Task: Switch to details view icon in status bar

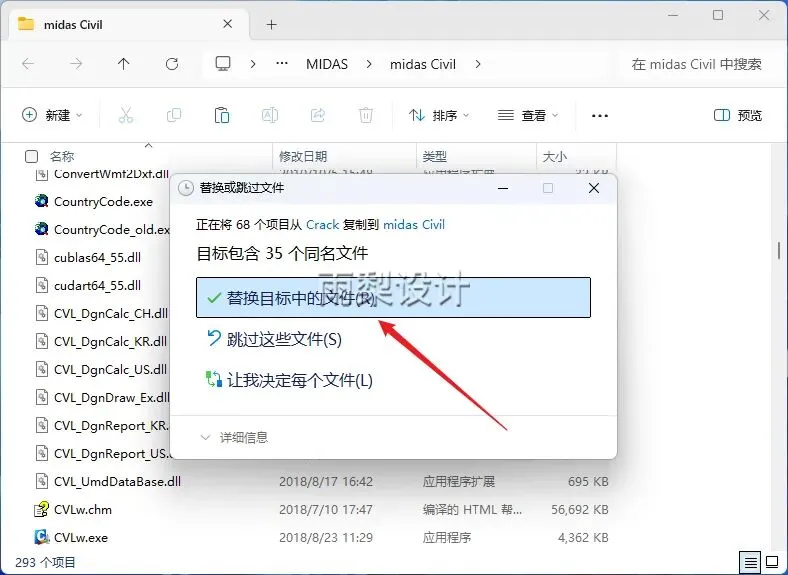Action: coord(750,562)
